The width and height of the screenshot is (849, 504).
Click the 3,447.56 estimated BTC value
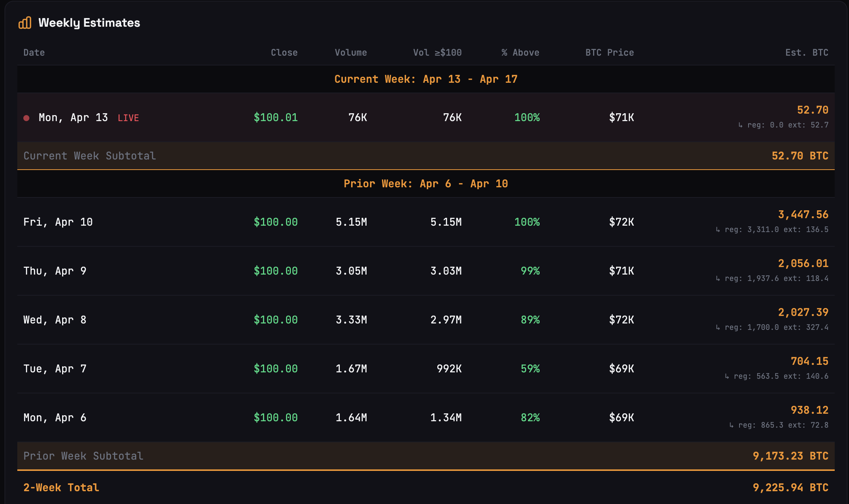click(x=803, y=214)
